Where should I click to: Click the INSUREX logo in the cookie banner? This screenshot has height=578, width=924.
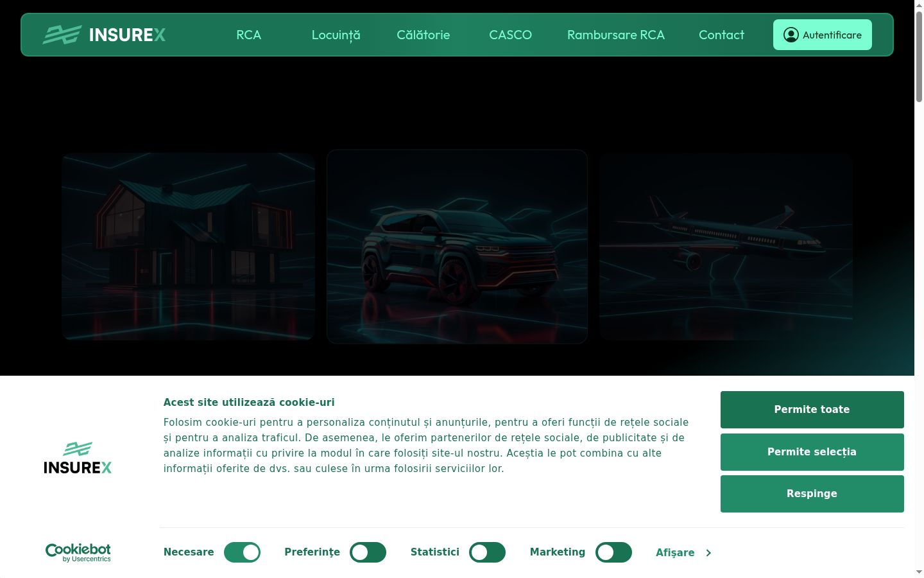pos(78,458)
